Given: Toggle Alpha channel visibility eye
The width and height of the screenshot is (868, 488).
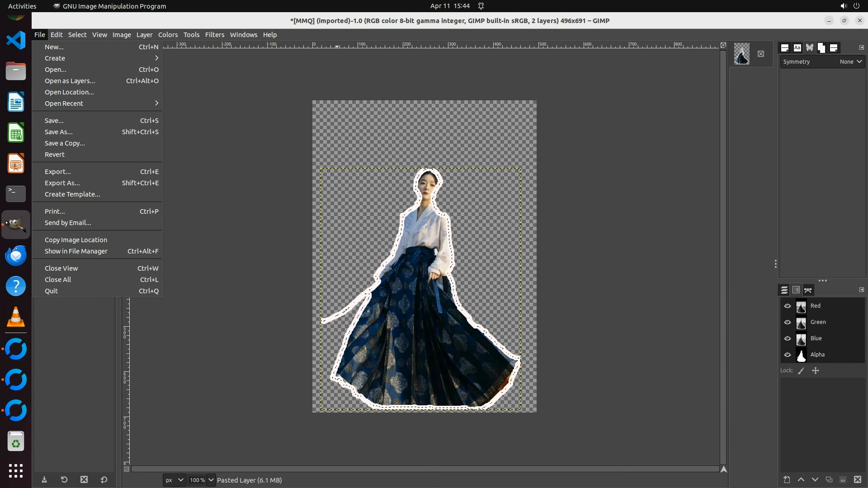Looking at the screenshot, I should click(x=787, y=355).
